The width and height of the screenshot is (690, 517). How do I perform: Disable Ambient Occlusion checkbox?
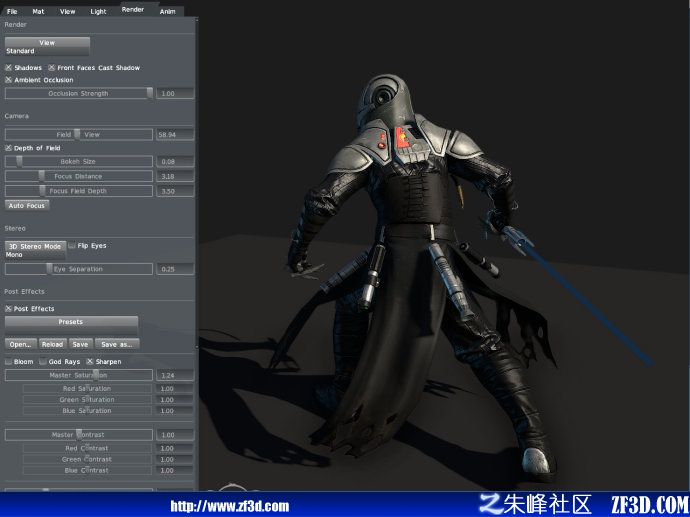8,80
